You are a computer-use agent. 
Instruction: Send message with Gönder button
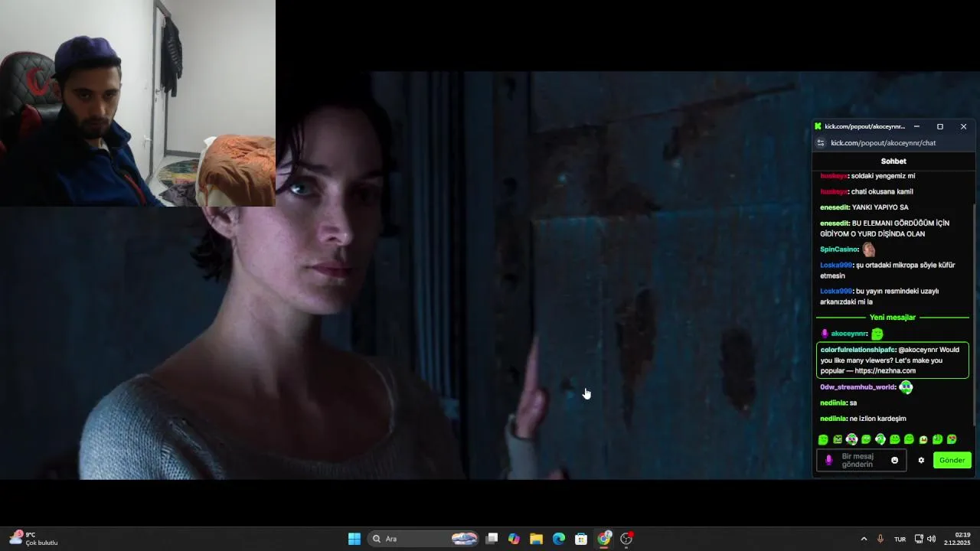(952, 460)
